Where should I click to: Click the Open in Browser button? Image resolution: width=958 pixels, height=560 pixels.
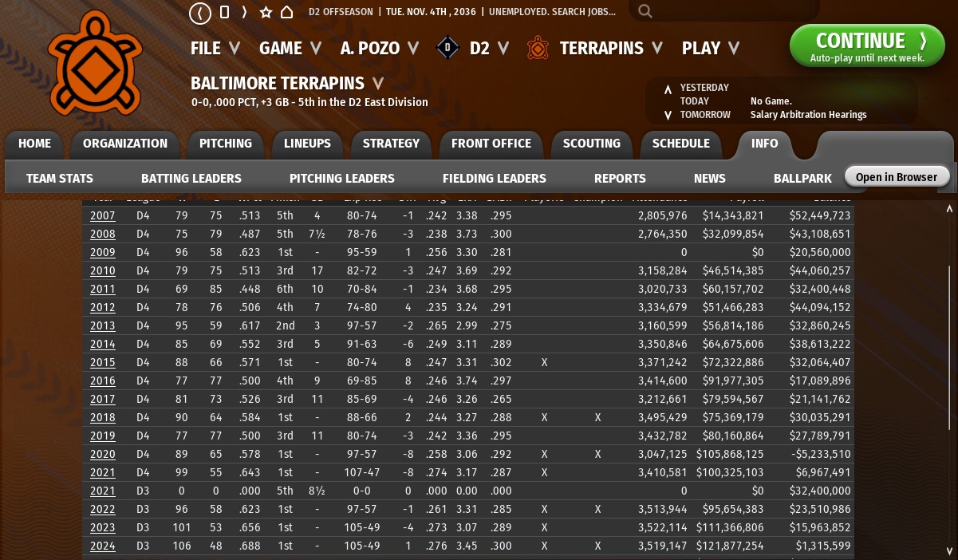click(896, 177)
